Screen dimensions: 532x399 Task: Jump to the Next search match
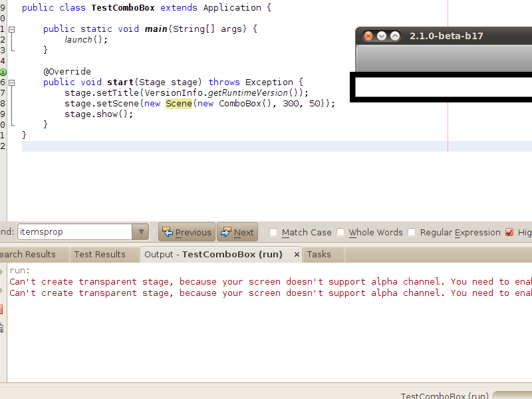(237, 232)
